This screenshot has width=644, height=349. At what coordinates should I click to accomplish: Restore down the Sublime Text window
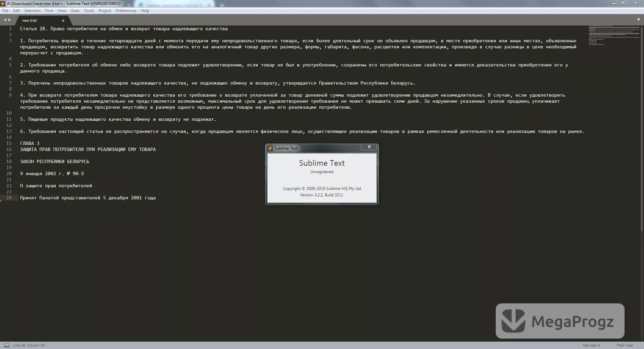pyautogui.click(x=623, y=3)
